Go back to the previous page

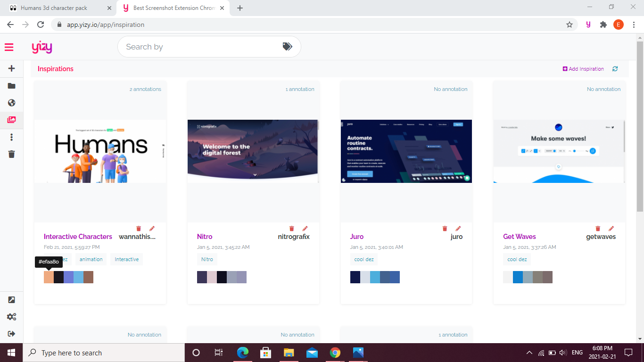pos(10,25)
